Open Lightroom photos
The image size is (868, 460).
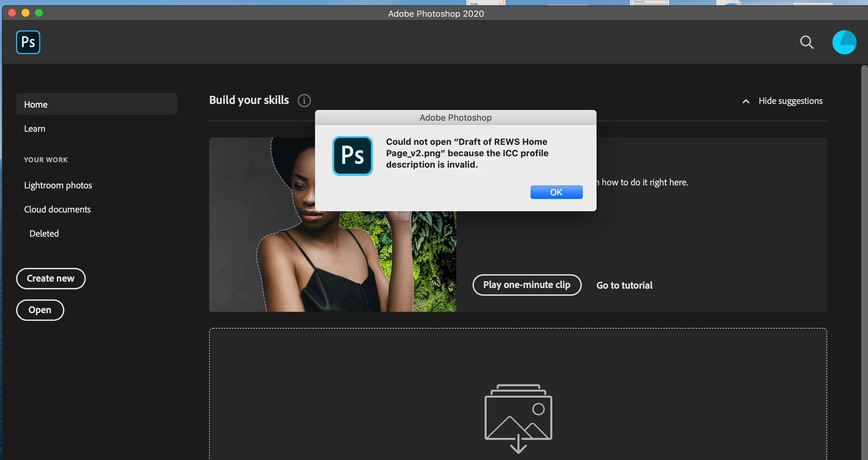[58, 185]
